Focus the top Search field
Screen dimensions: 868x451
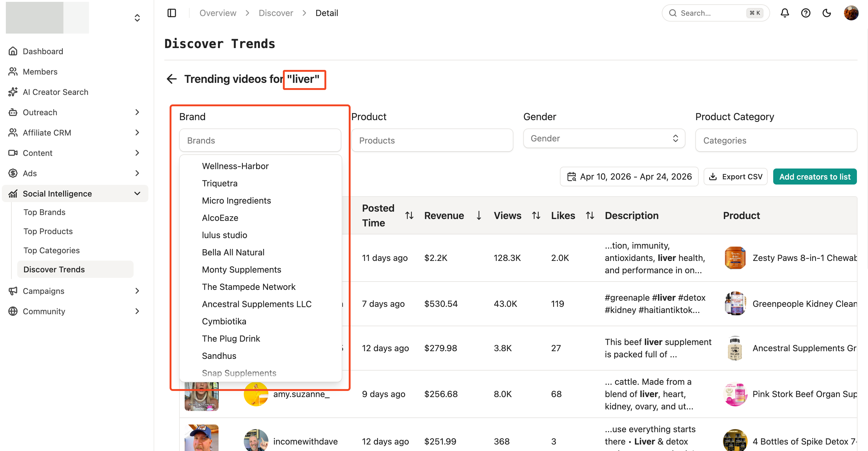[x=715, y=13]
